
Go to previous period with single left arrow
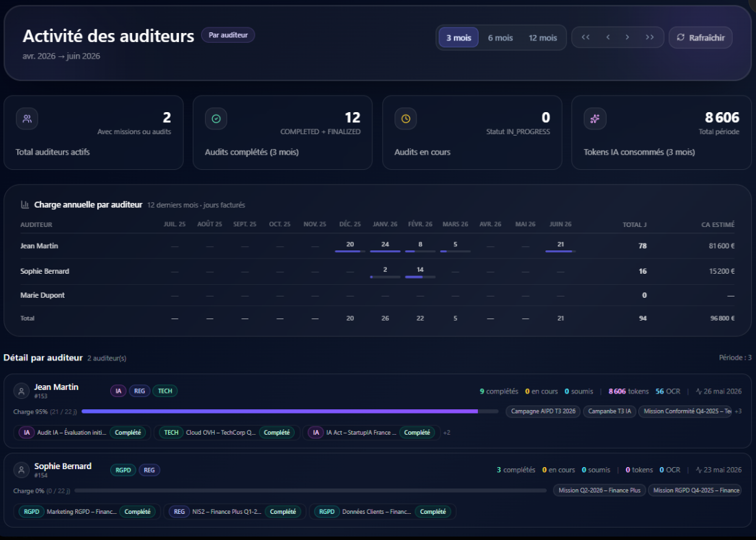(x=608, y=37)
